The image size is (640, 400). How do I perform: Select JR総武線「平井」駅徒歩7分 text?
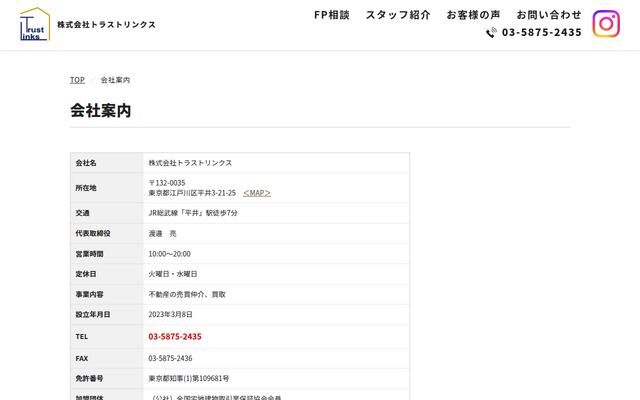193,213
